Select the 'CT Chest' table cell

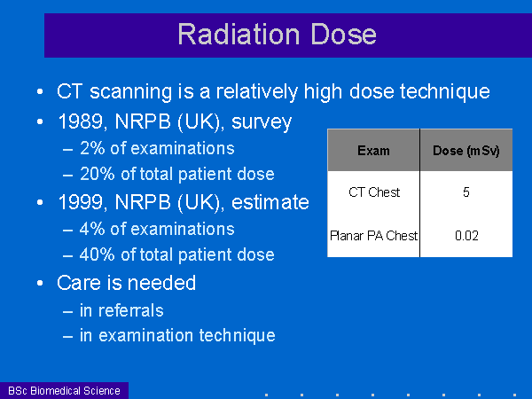373,192
